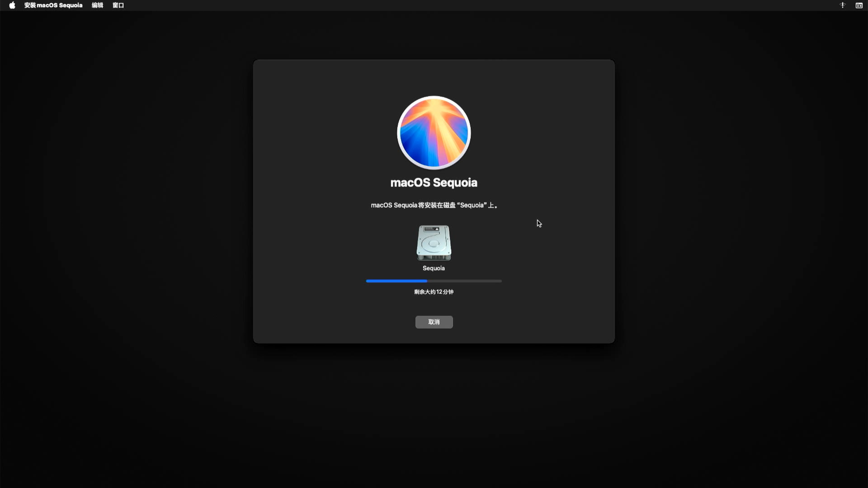Click the installation progress bar
Screen dimensions: 868x488
(x=434, y=281)
